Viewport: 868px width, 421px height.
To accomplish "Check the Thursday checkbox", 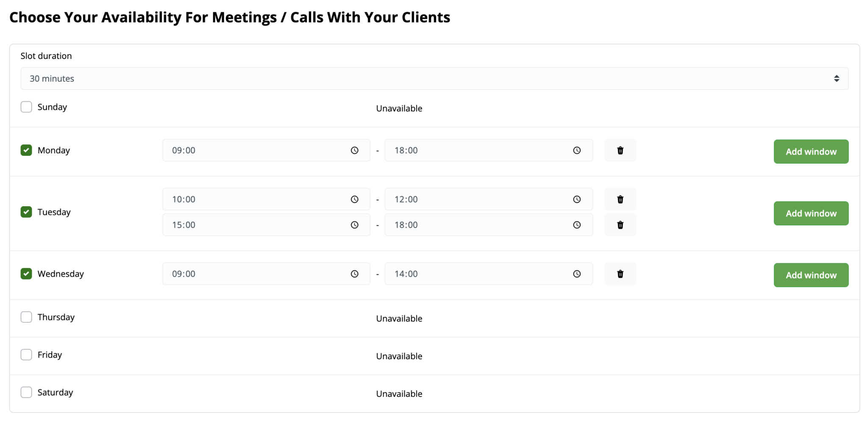I will tap(26, 317).
